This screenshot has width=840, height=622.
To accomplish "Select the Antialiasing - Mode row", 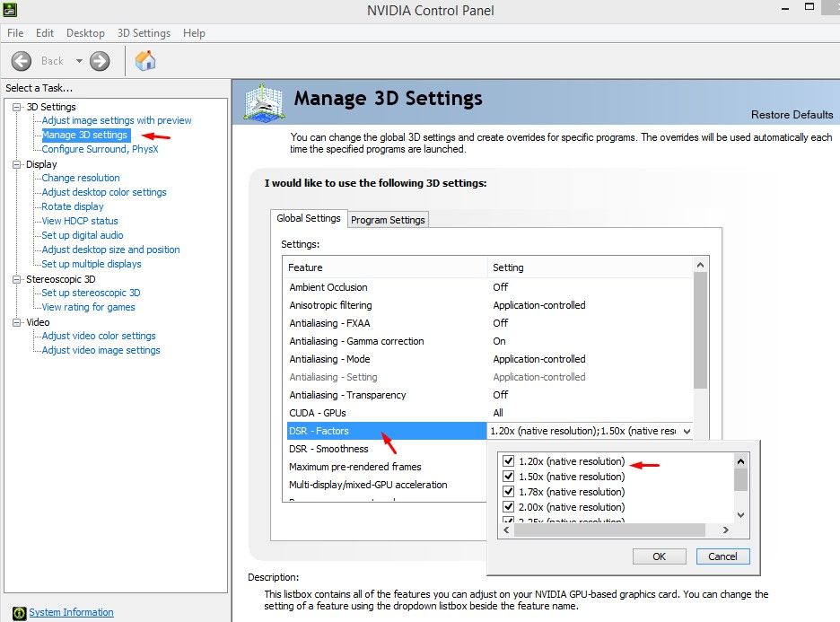I will [490, 359].
